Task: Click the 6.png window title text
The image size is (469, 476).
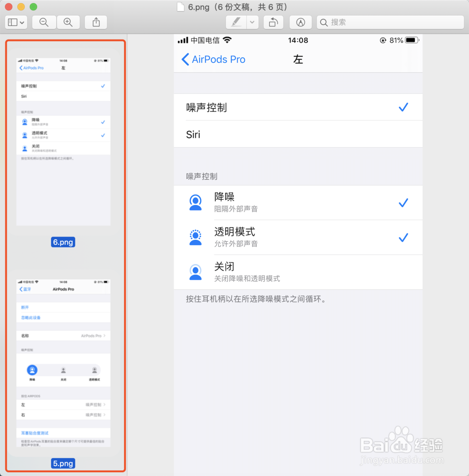Action: pyautogui.click(x=237, y=7)
